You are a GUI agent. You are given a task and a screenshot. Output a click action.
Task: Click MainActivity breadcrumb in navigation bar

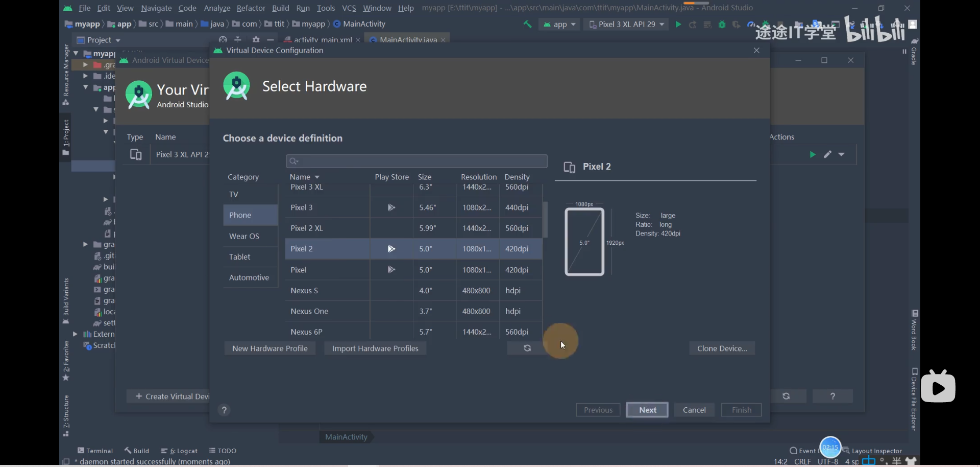(359, 24)
